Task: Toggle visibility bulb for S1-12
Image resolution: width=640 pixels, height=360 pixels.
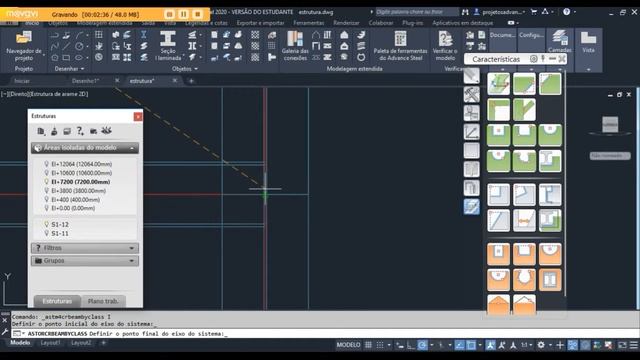Action: pyautogui.click(x=47, y=224)
